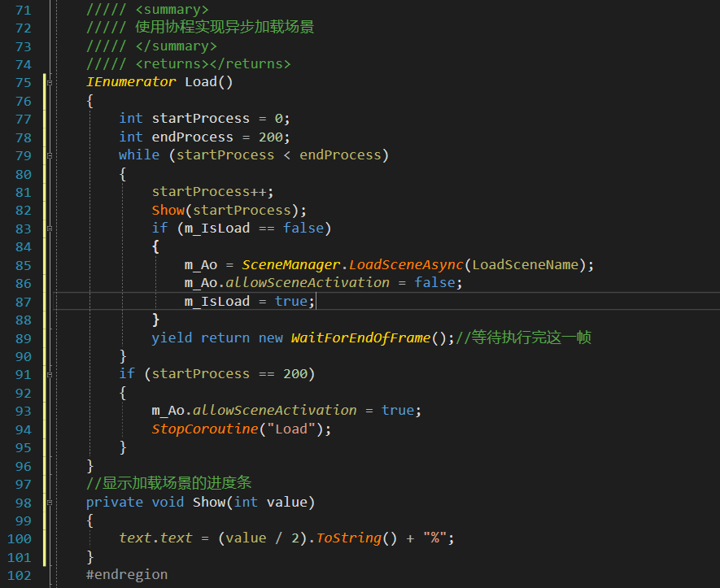The height and width of the screenshot is (588, 720).
Task: Click the summary comment on line 72
Action: pyautogui.click(x=198, y=27)
